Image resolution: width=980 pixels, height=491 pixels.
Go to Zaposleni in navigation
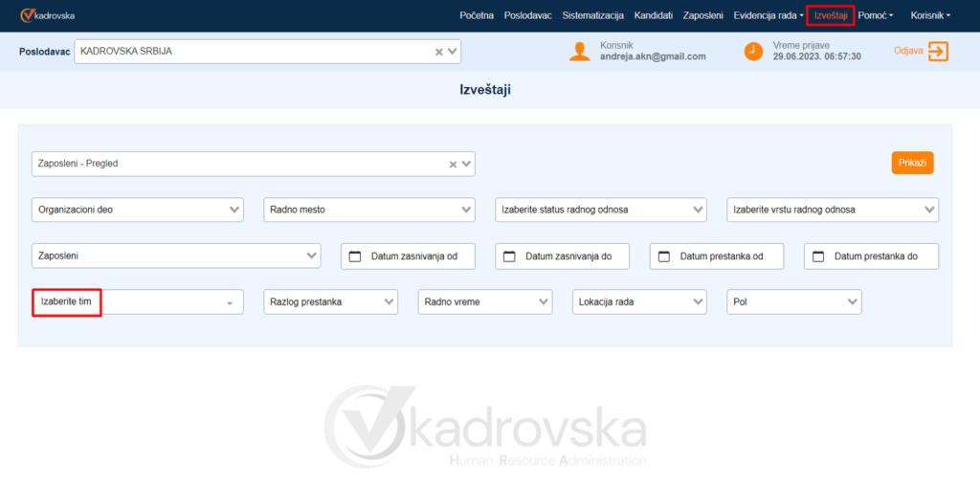[702, 15]
